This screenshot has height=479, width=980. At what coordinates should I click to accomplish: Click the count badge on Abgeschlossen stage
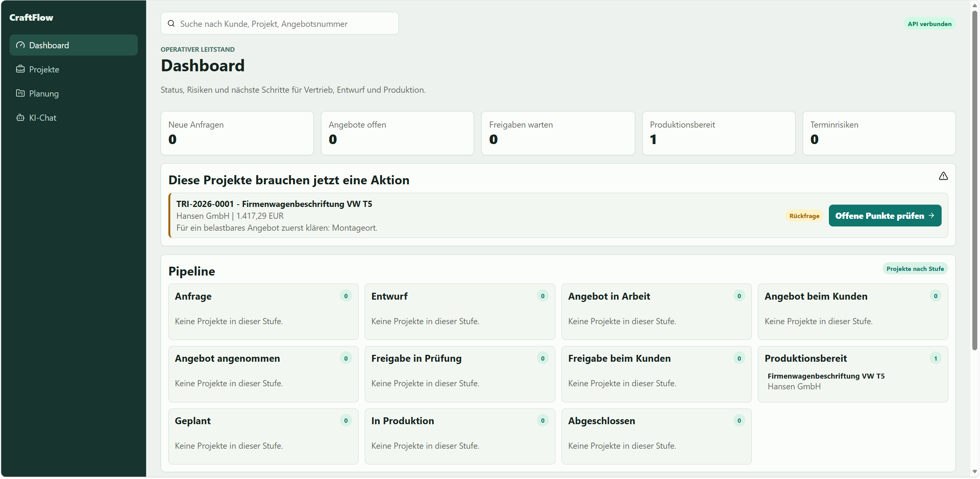coord(739,421)
